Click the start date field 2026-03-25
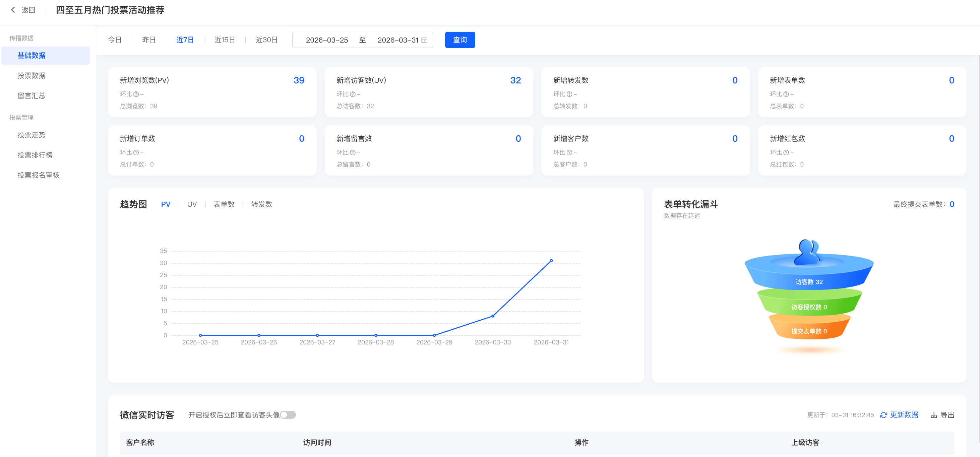The height and width of the screenshot is (457, 980). (x=327, y=40)
